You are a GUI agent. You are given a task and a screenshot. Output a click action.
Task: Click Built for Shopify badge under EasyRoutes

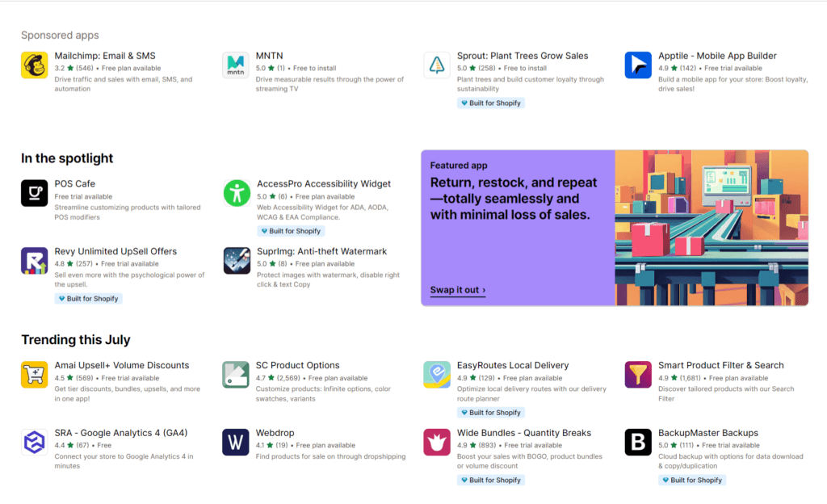[491, 412]
